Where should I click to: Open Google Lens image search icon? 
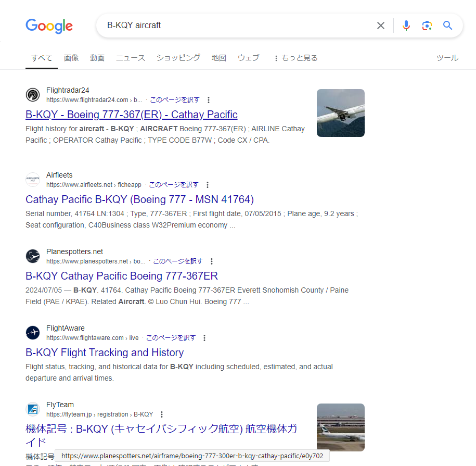click(x=427, y=26)
